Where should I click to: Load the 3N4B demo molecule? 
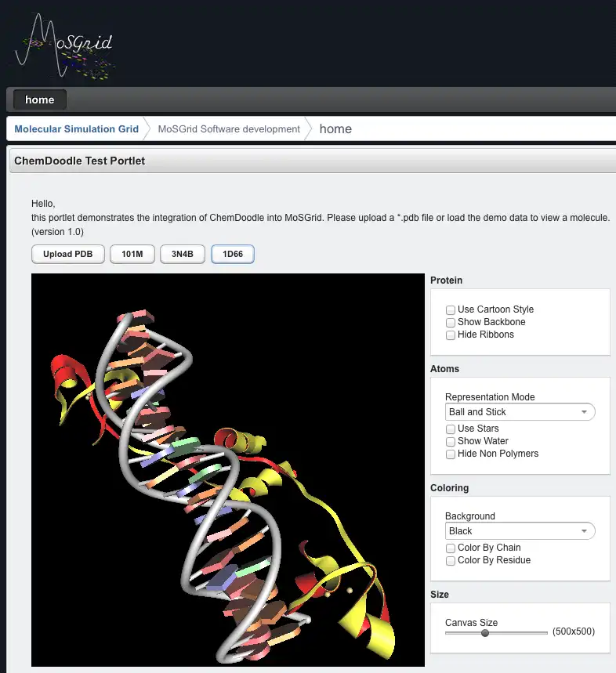[183, 254]
